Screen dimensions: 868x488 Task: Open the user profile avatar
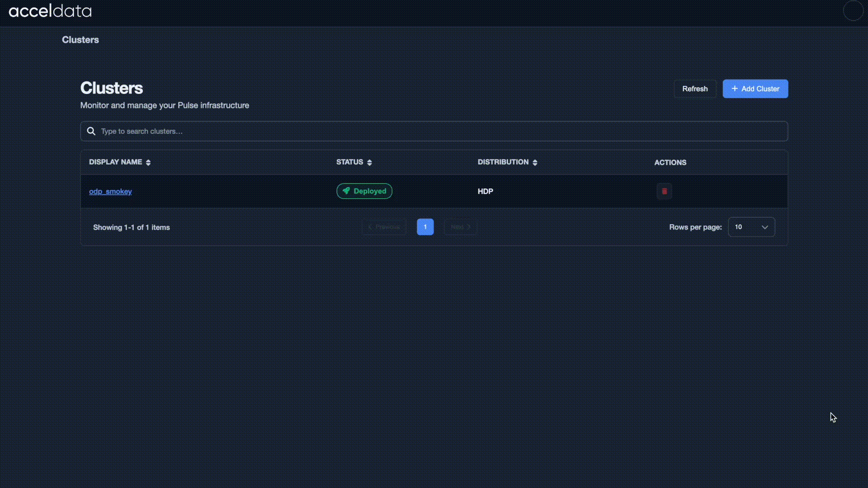tap(853, 11)
